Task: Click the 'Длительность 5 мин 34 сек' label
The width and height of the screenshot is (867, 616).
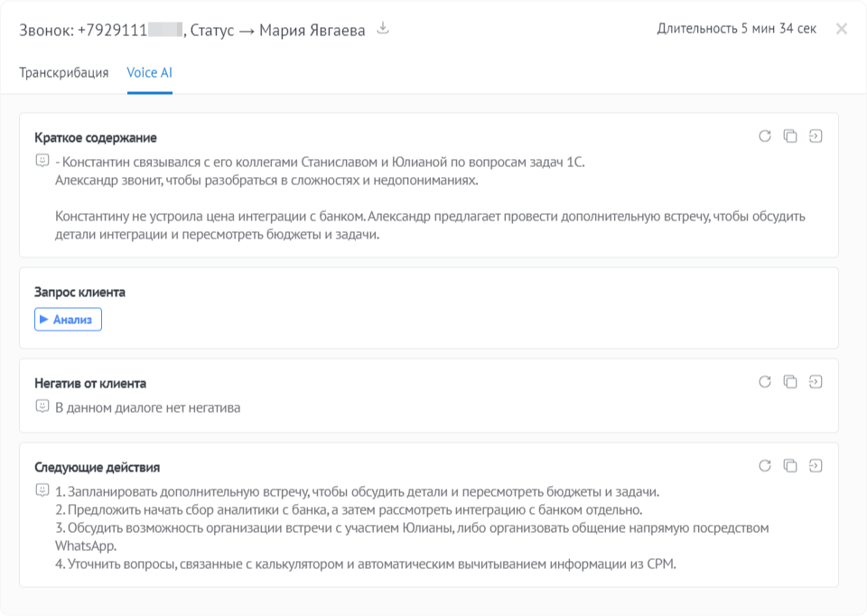Action: [737, 29]
